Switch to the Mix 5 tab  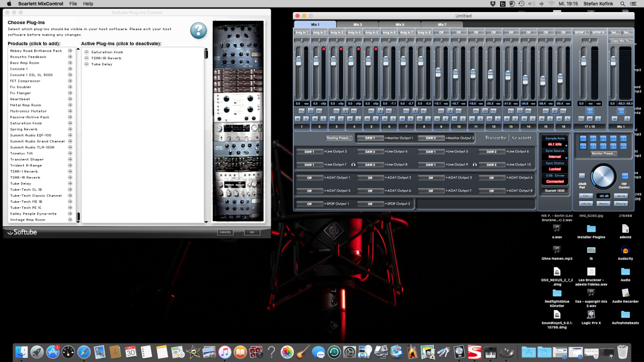399,24
